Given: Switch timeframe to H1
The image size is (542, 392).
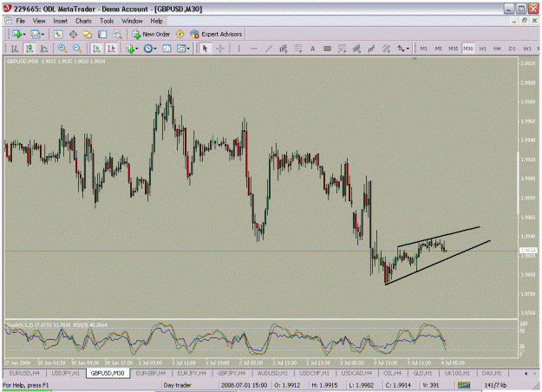Looking at the screenshot, I should pyautogui.click(x=483, y=49).
